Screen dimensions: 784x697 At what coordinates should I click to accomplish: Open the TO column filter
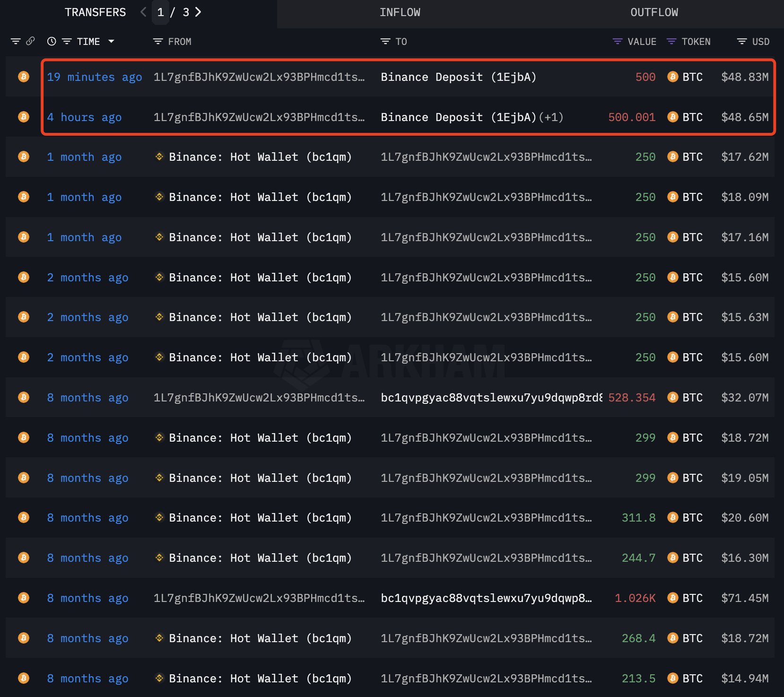pos(385,42)
